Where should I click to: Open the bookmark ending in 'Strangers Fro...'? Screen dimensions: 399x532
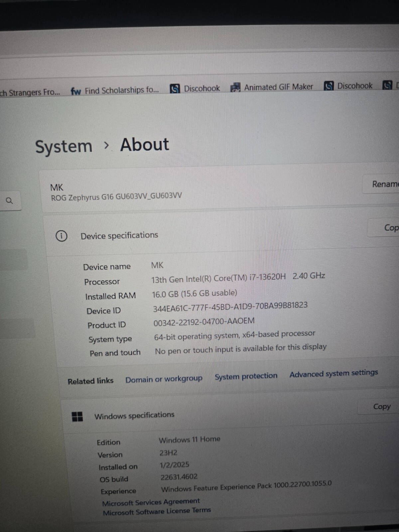[30, 92]
